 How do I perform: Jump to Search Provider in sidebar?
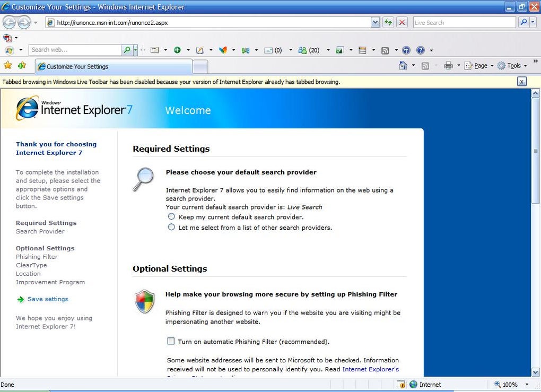coord(40,231)
